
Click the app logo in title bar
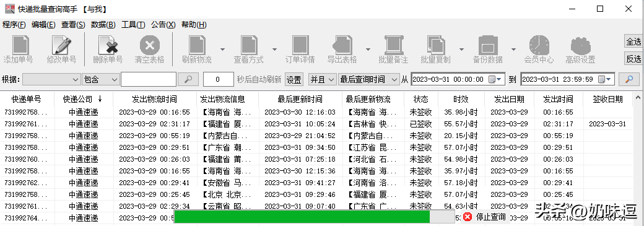click(x=9, y=9)
